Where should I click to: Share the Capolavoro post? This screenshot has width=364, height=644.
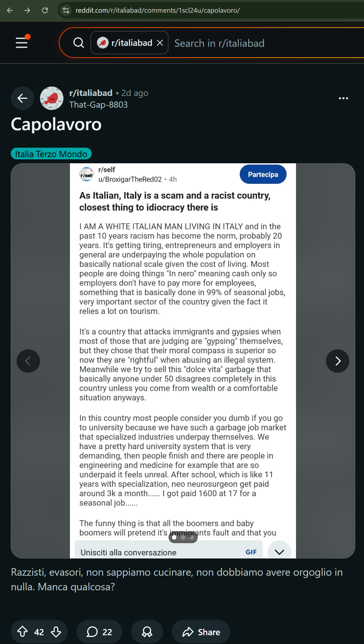(201, 632)
